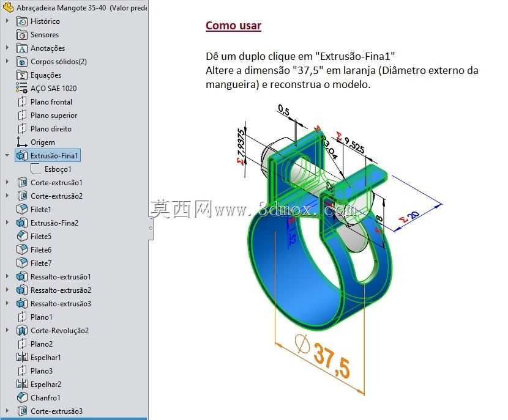The image size is (508, 420).
Task: Click the AÇO SAE 1020 material icon
Action: [x=21, y=88]
